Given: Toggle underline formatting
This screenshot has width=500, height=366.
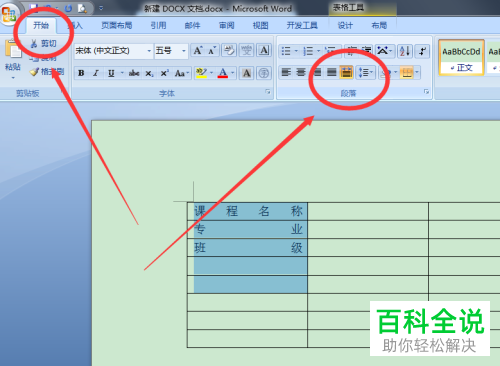Looking at the screenshot, I should [x=111, y=73].
